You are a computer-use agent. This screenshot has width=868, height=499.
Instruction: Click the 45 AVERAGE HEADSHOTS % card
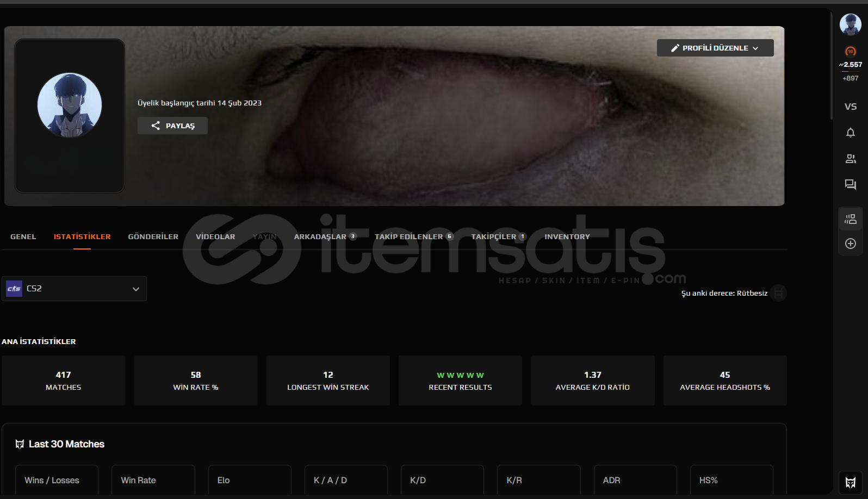point(725,381)
